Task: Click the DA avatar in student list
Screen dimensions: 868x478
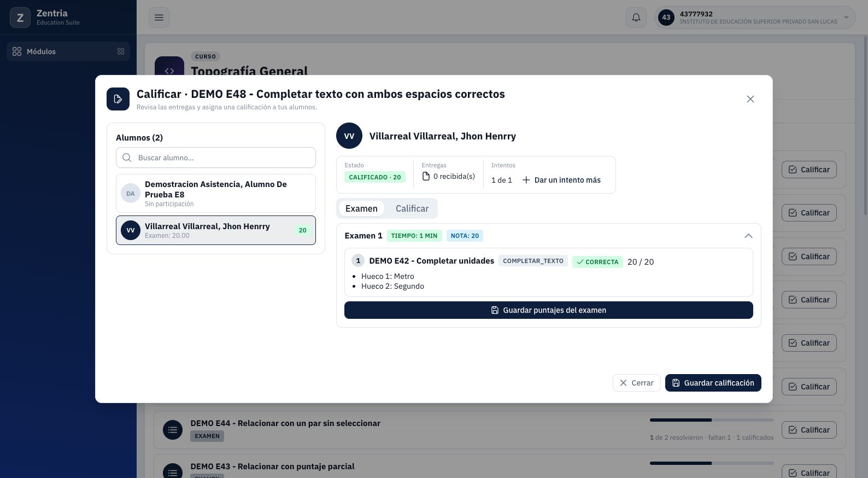Action: [x=131, y=193]
